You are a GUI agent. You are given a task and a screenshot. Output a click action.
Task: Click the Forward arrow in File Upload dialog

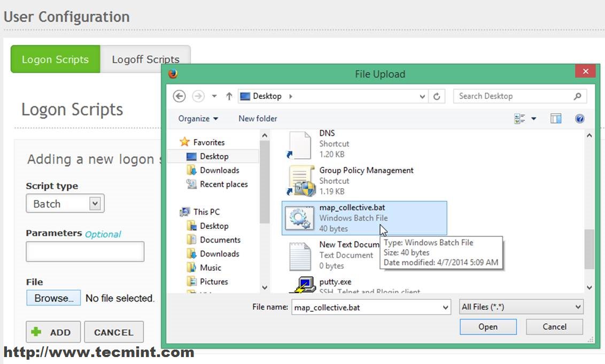(x=198, y=96)
